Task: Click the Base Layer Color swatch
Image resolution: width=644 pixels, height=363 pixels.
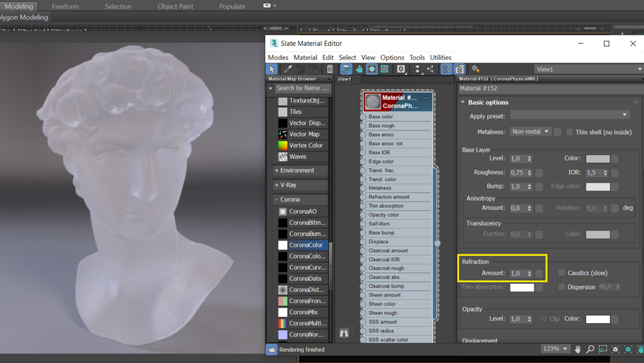Action: [x=597, y=159]
